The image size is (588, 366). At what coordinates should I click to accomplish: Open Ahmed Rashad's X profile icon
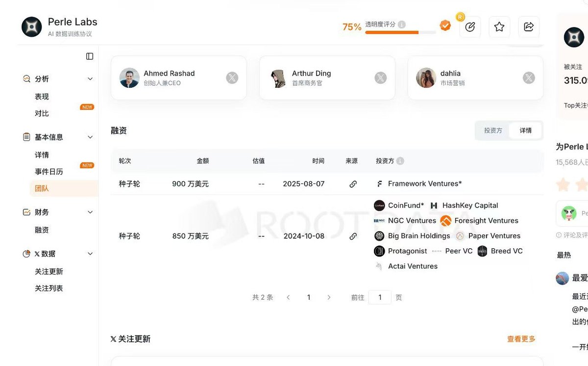coord(232,78)
